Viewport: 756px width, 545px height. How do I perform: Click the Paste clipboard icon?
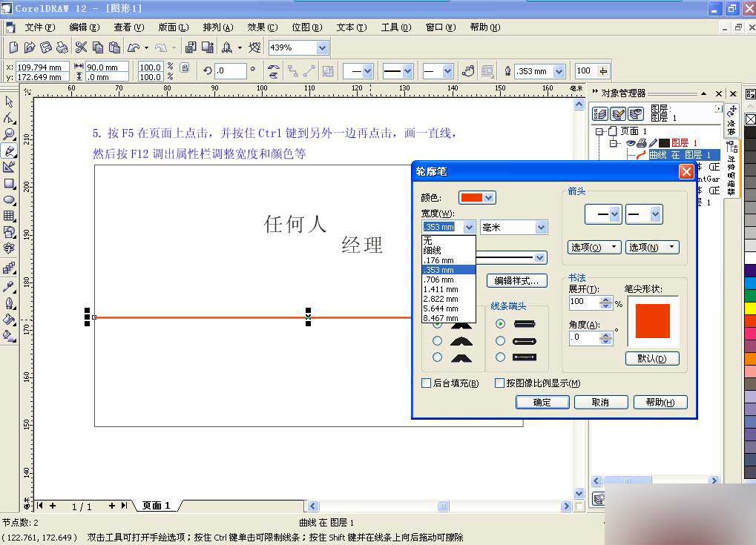(x=114, y=47)
